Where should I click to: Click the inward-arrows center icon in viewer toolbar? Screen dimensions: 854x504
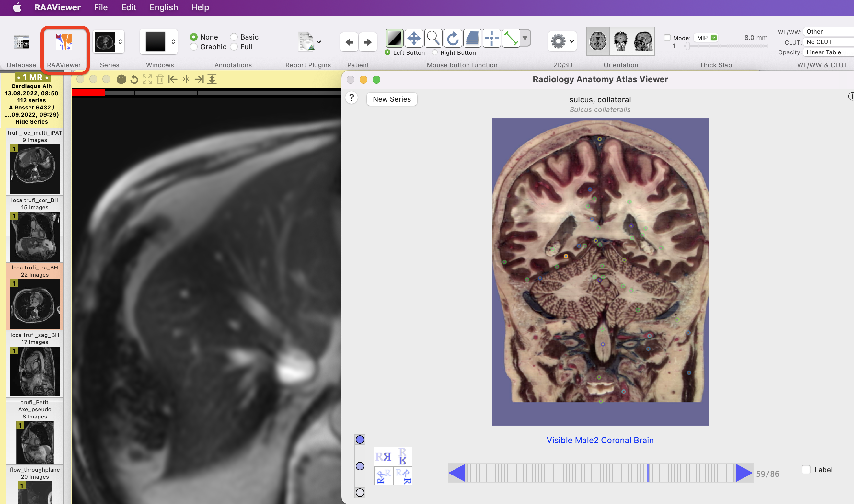[186, 79]
